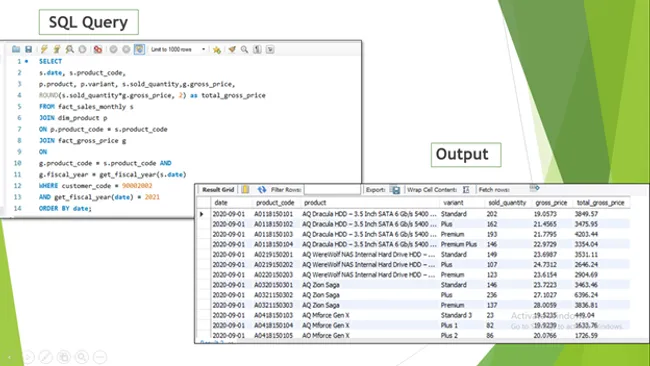Open slideshow zoom magnifier icon
Screen dimensions: 650x366
(x=82, y=357)
